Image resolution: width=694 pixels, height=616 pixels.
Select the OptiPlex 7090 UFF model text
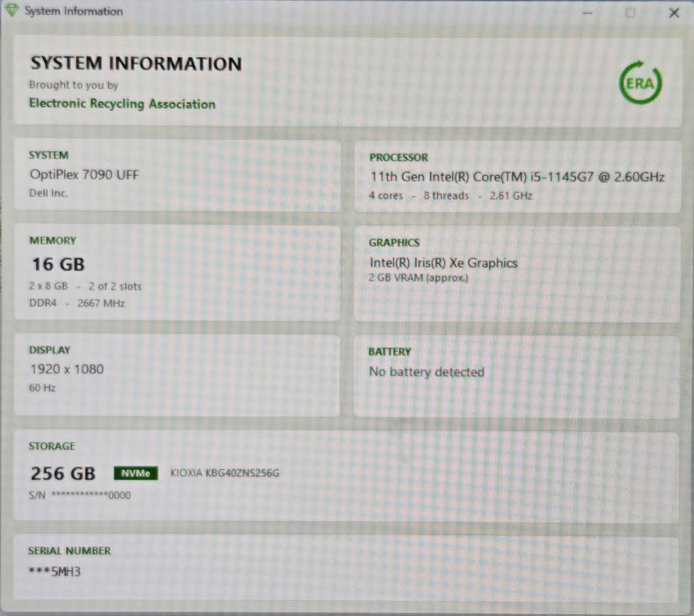click(84, 174)
